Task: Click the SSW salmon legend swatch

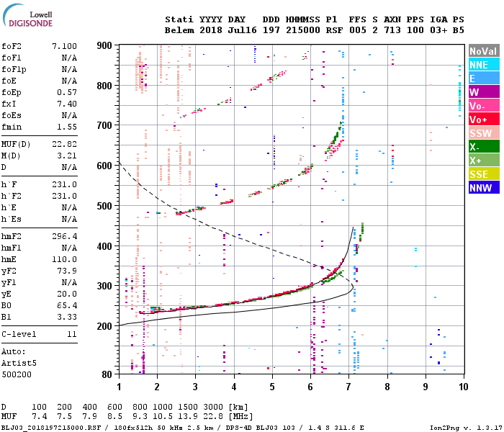Action: tap(484, 132)
